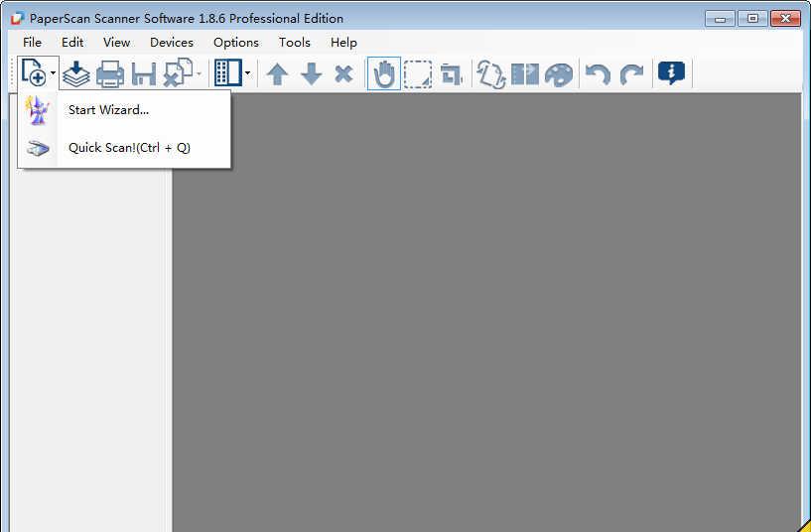The image size is (811, 532).
Task: Toggle the thumbnail panel layout icon
Action: 227,72
